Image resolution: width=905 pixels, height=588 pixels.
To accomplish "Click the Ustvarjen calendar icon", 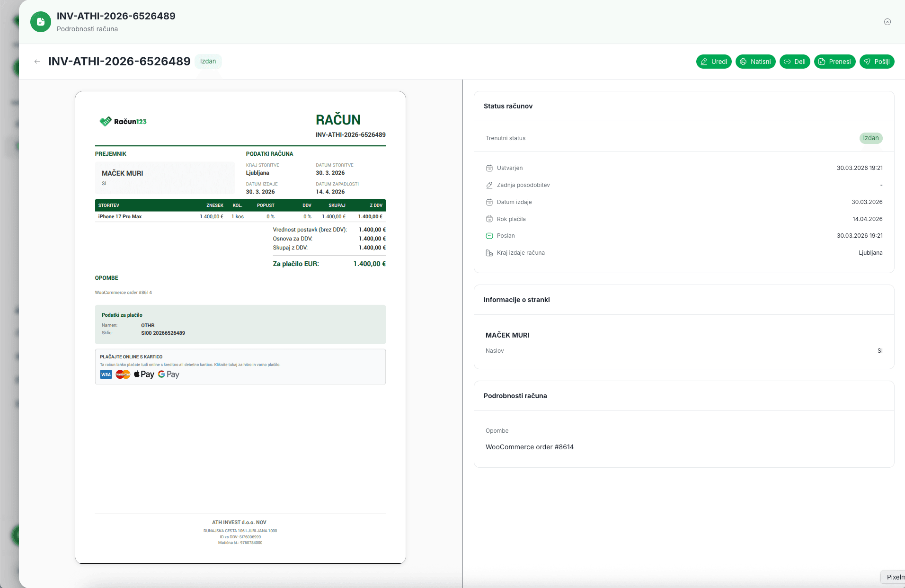I will (489, 168).
